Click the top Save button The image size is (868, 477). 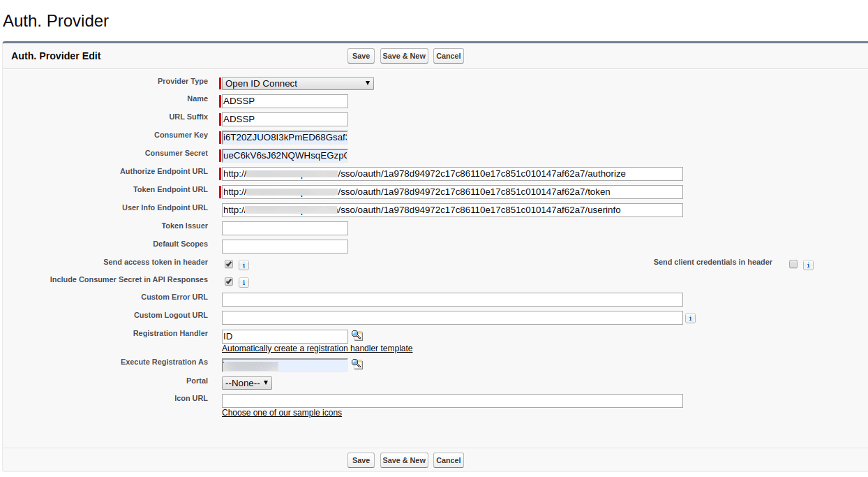361,56
